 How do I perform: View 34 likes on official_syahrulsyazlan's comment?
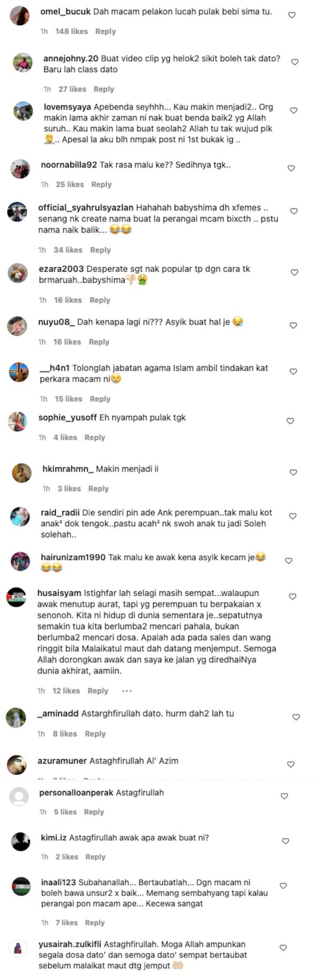[68, 250]
